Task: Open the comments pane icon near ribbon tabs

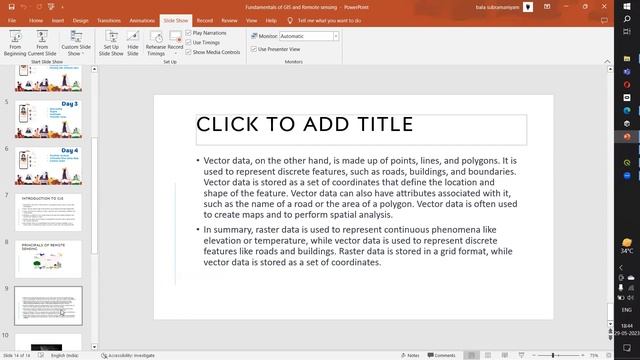Action: pyautogui.click(x=604, y=20)
